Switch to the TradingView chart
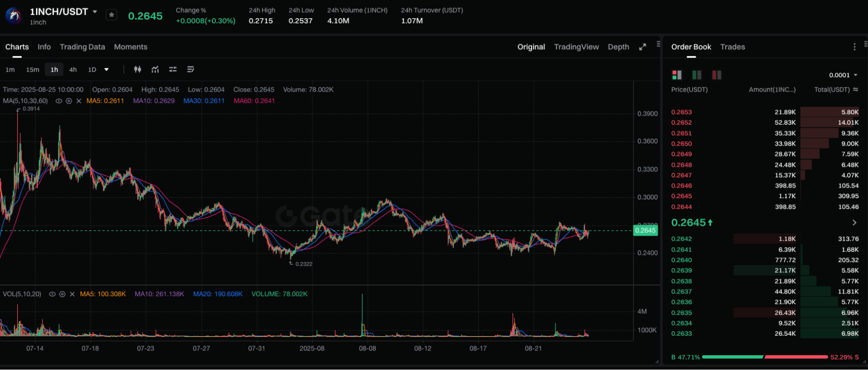 click(576, 47)
